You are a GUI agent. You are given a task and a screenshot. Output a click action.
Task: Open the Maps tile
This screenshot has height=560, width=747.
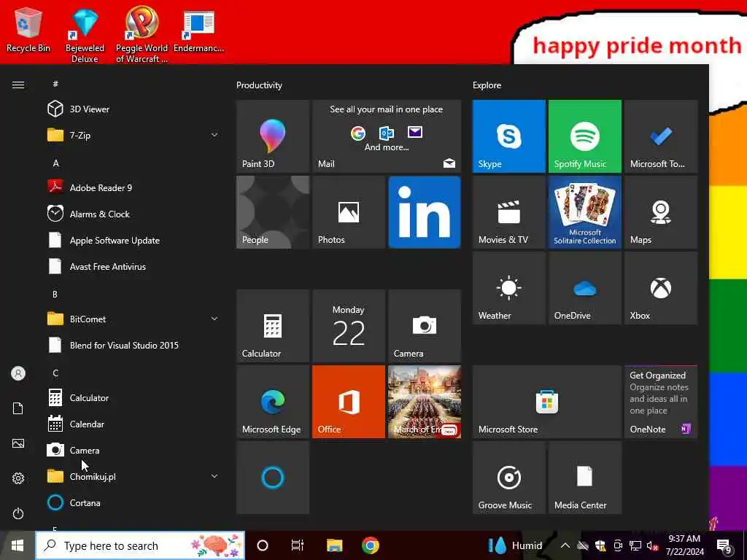click(661, 212)
